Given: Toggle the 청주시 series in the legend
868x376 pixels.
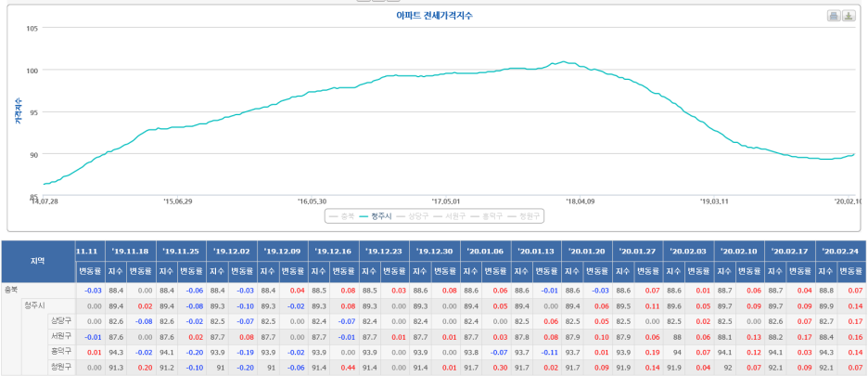Looking at the screenshot, I should (376, 216).
